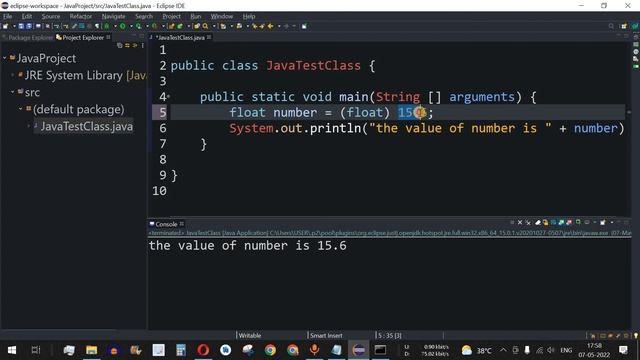This screenshot has height=360, width=640.
Task: Open Opera browser from taskbar
Action: (203, 350)
